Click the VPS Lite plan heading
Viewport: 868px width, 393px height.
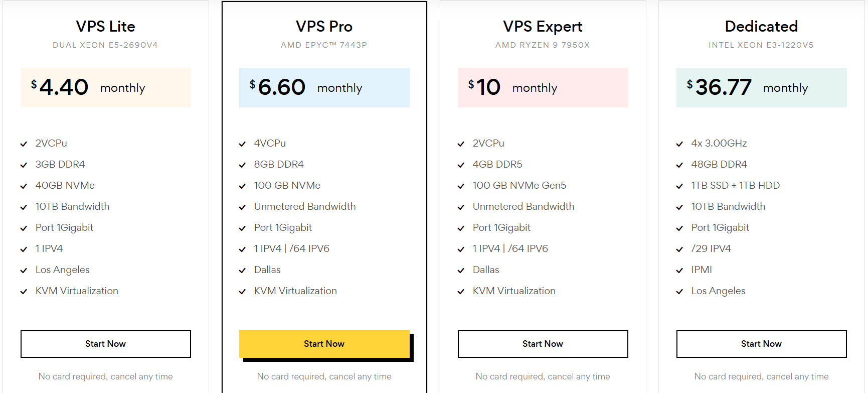pos(105,26)
